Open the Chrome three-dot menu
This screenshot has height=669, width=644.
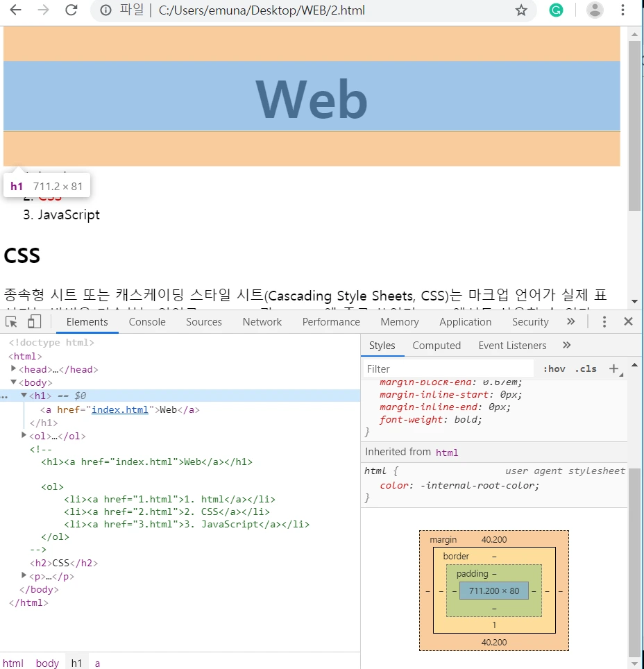pos(622,10)
